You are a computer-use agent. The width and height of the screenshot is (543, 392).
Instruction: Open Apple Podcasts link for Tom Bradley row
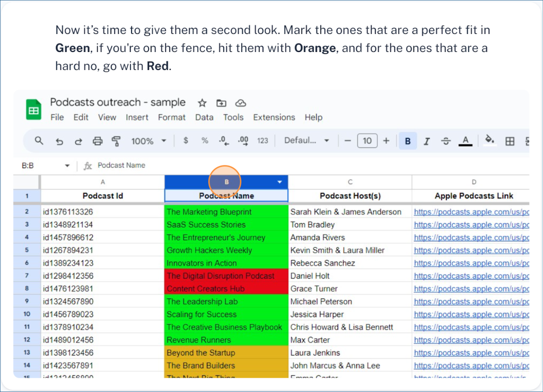coord(471,225)
